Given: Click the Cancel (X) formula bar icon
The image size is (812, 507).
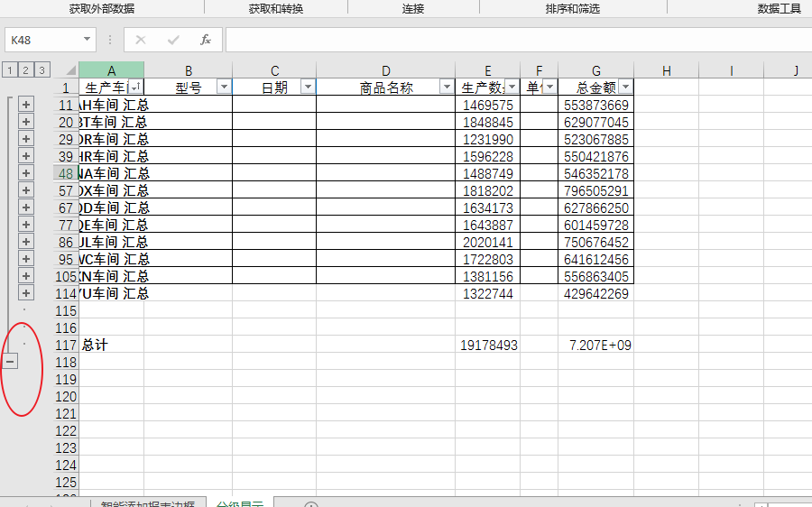Looking at the screenshot, I should coord(141,40).
